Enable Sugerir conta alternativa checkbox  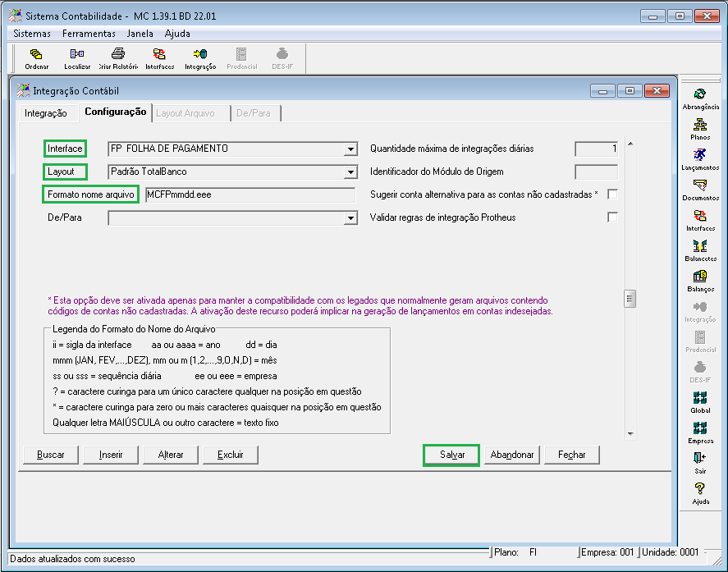(612, 194)
